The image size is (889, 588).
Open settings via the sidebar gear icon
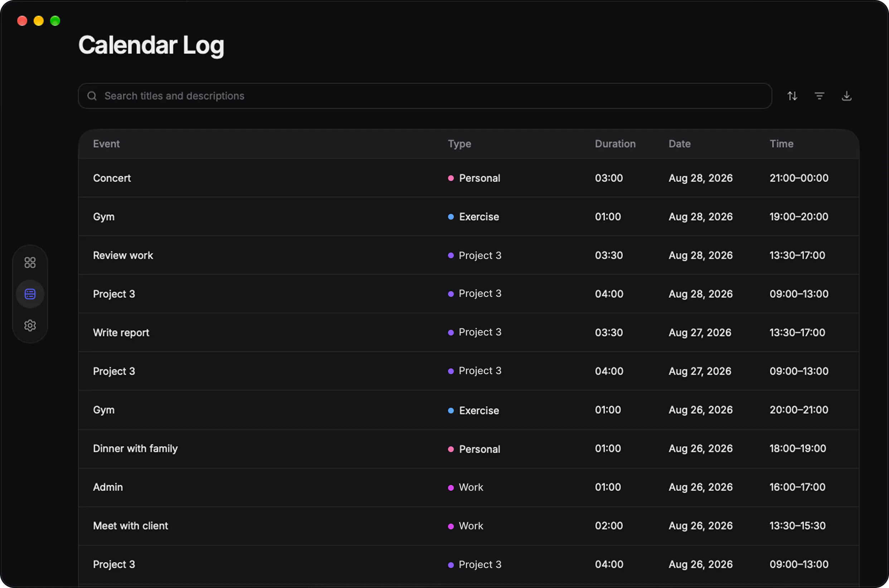click(x=30, y=325)
